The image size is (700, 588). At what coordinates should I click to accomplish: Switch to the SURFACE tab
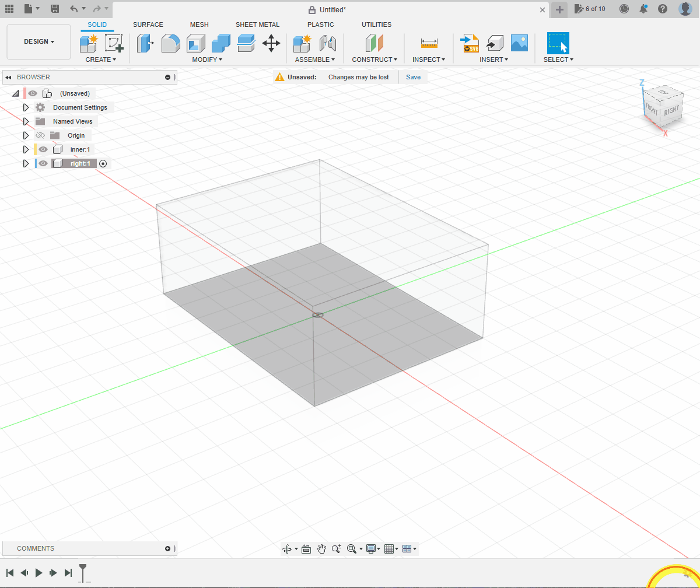point(148,24)
